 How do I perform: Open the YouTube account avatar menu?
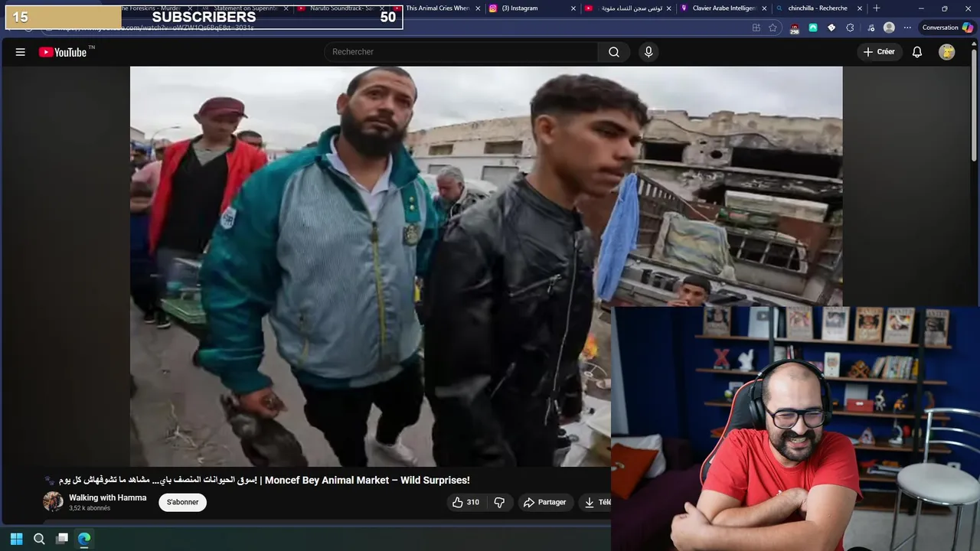[x=947, y=52]
